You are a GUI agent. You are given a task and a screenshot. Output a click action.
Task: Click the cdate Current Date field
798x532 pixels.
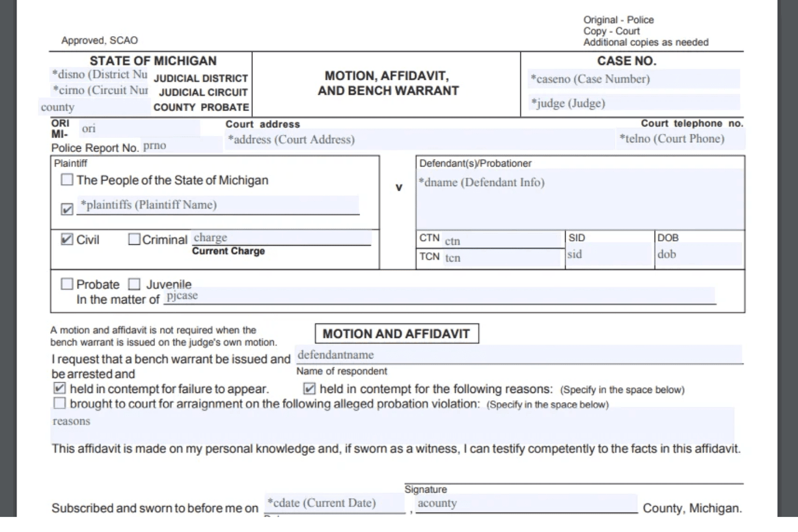334,503
